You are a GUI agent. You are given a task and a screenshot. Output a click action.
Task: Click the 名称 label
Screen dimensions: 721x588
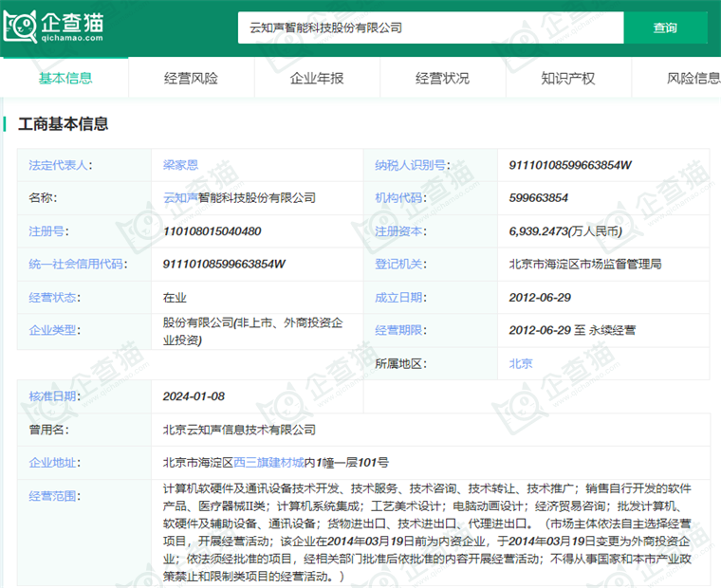[x=43, y=198]
